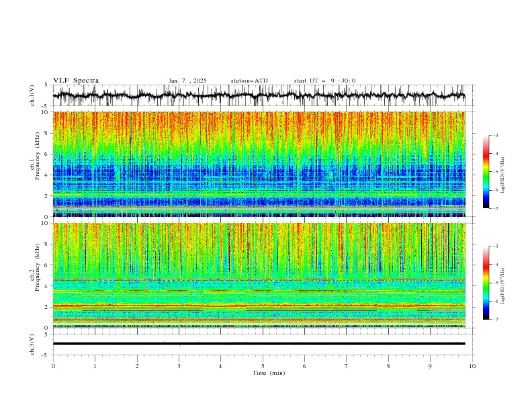This screenshot has height=411, width=532.
Task: Select the "ch.1 Frequency (kHz)" axis label
Action: click(35, 156)
